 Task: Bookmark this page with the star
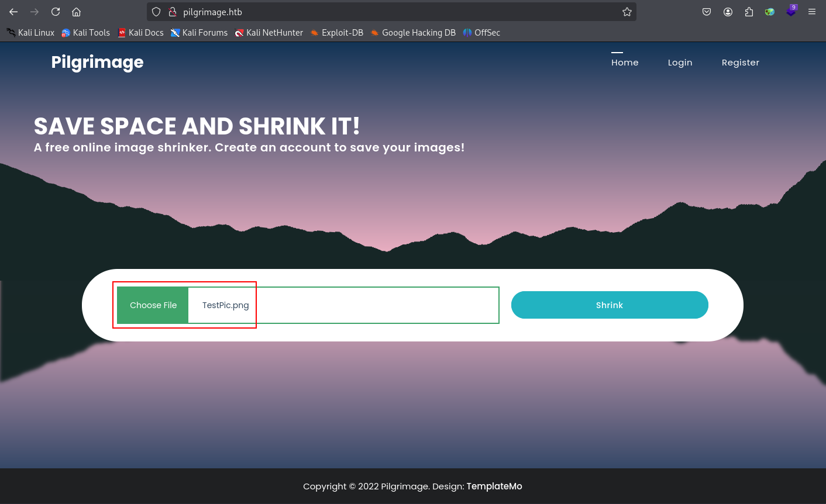627,12
